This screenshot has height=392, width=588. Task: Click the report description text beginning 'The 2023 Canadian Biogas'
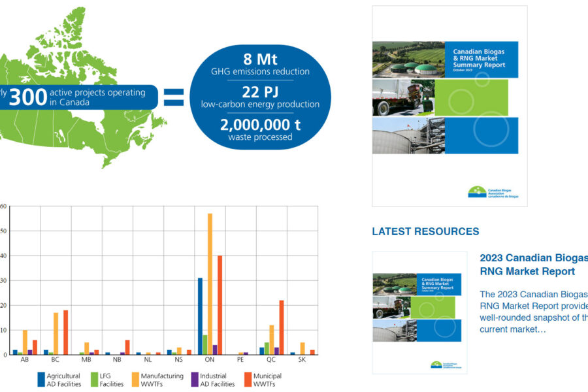pyautogui.click(x=532, y=312)
